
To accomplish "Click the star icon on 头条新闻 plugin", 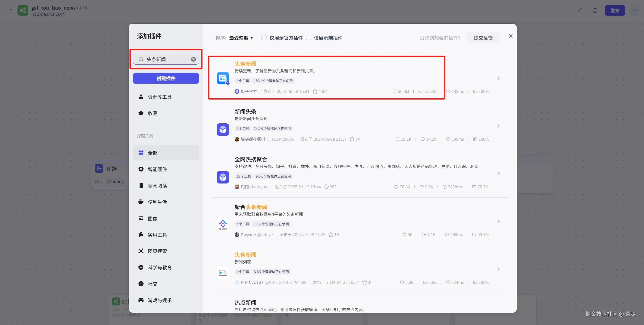I will 315,91.
